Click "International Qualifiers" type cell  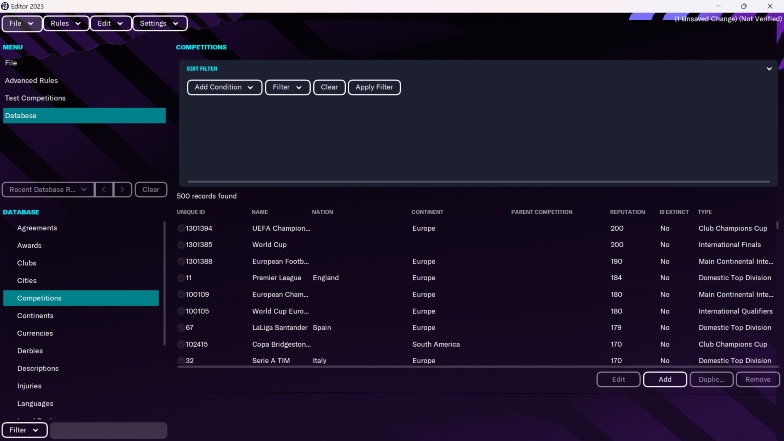[735, 311]
